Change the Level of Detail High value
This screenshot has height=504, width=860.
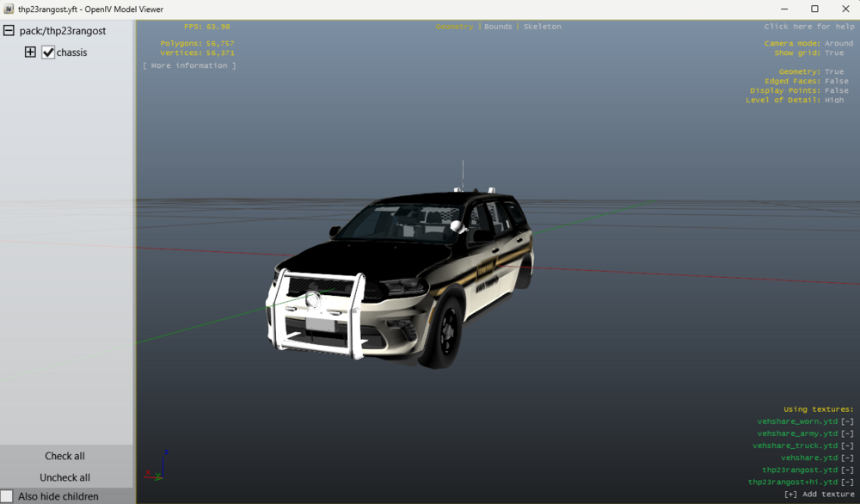click(x=834, y=100)
